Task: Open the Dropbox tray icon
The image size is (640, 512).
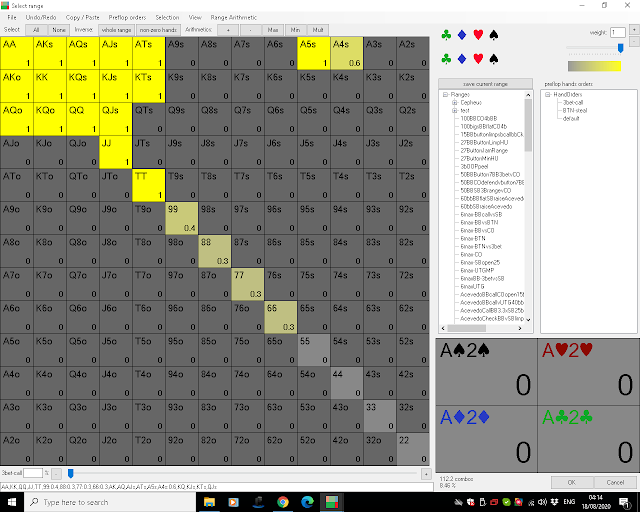Action: coord(554,502)
